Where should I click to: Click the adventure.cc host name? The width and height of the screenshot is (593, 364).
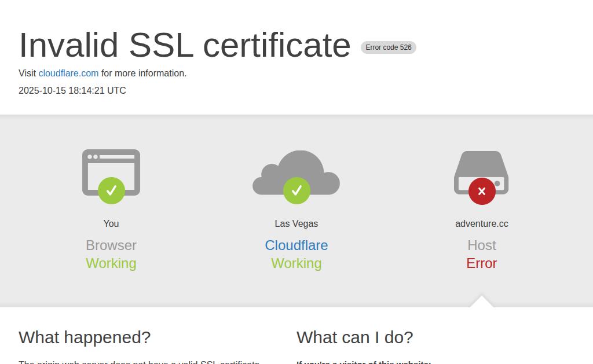481,224
